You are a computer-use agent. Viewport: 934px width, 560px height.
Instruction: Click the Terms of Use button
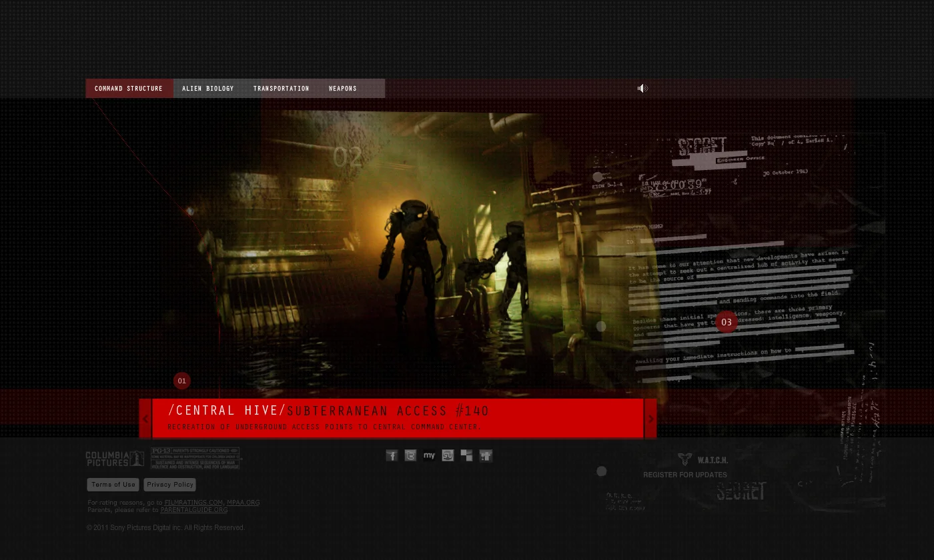tap(113, 485)
